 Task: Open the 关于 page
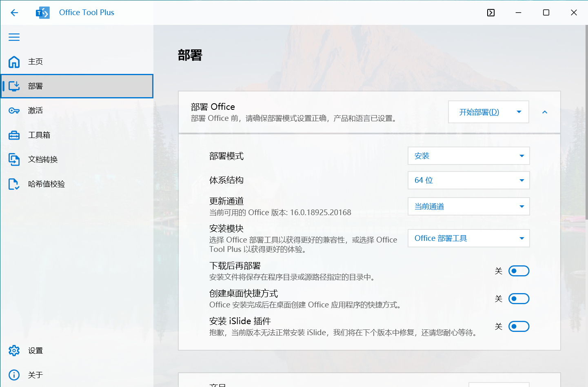77,375
